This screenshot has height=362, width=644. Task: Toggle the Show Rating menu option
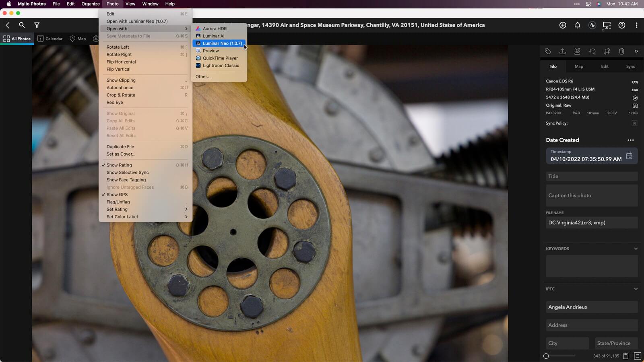(x=119, y=165)
